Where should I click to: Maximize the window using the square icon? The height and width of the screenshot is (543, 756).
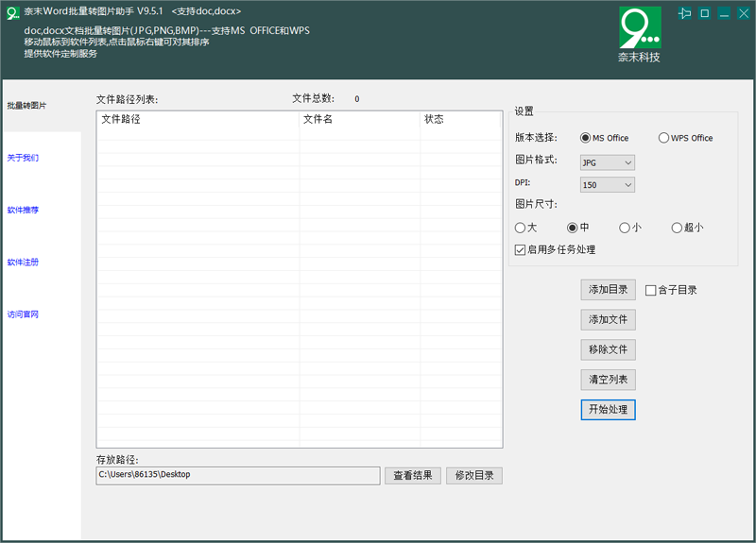pos(705,13)
